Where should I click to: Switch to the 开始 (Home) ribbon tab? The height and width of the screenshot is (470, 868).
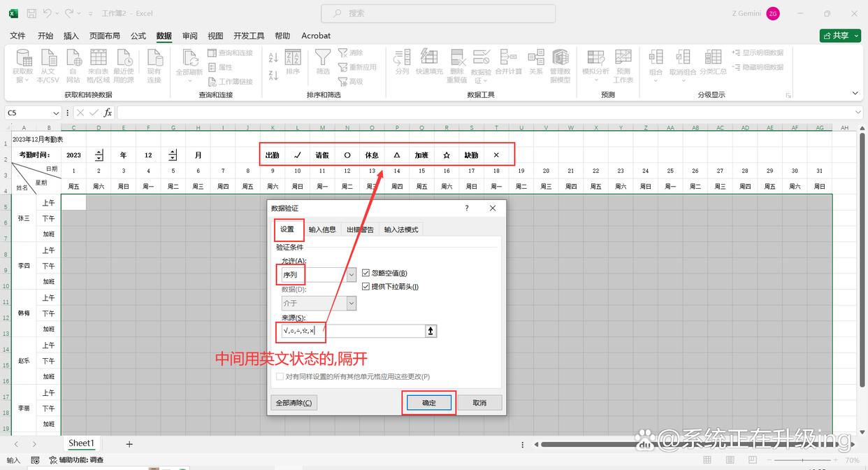point(45,36)
